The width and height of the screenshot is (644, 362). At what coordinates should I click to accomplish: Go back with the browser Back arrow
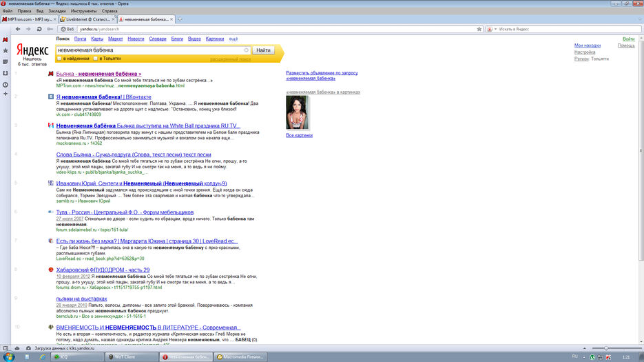pos(18,29)
